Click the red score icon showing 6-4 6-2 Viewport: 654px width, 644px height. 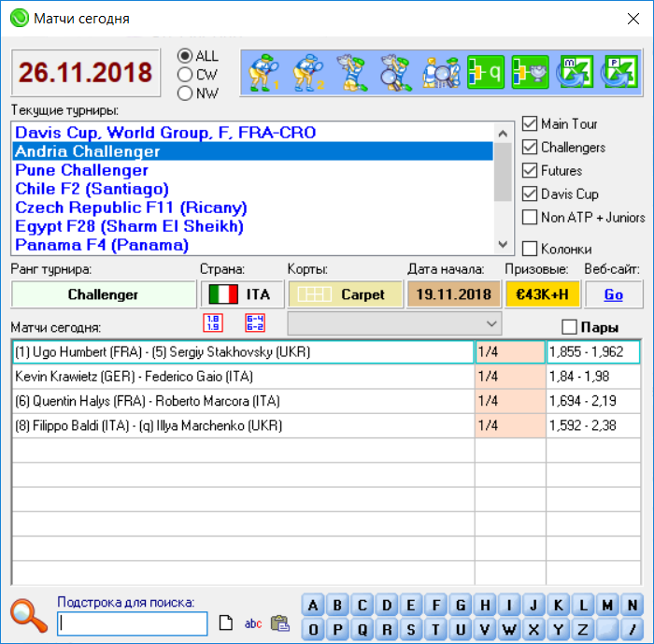pyautogui.click(x=255, y=323)
